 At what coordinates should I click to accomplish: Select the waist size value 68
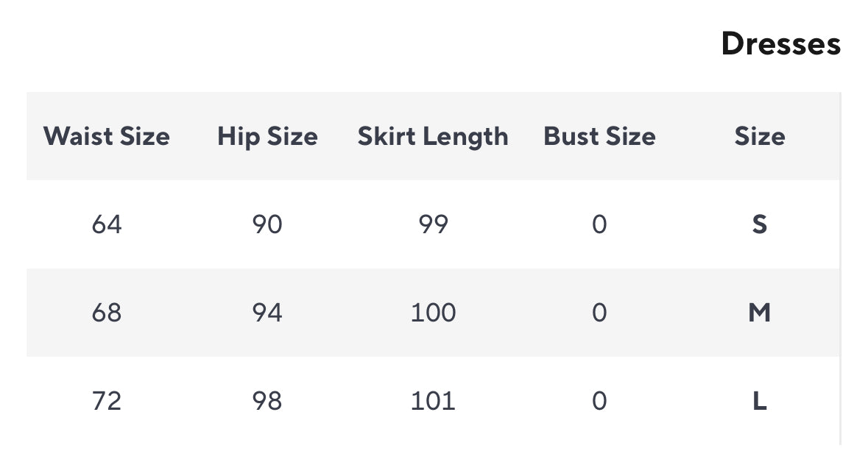pyautogui.click(x=107, y=313)
